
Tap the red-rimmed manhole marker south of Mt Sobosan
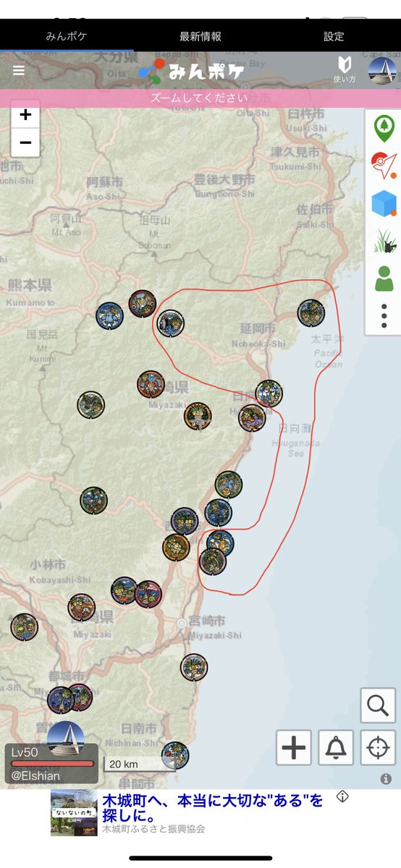point(143,304)
